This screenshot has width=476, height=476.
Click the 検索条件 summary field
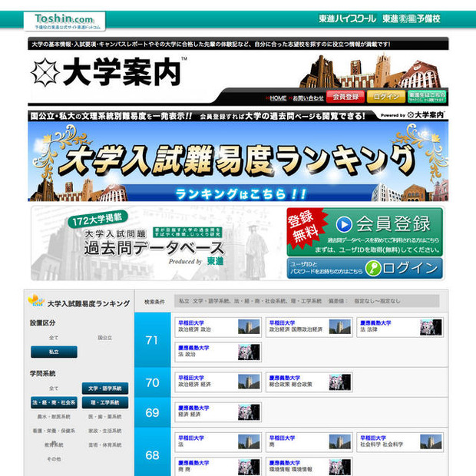[x=306, y=301]
